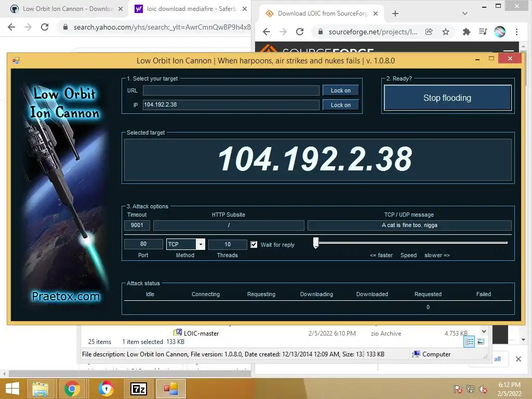This screenshot has height=399, width=532.
Task: Go back in the Yahoo search Chrome window
Action: click(x=11, y=27)
